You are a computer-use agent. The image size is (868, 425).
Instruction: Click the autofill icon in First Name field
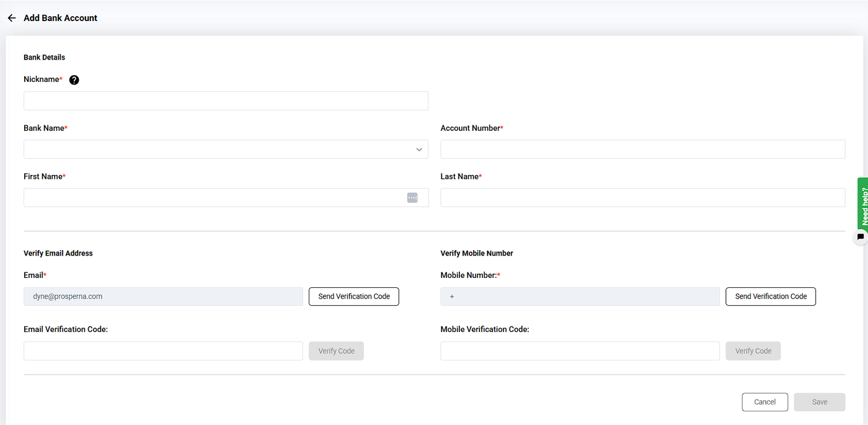click(412, 197)
